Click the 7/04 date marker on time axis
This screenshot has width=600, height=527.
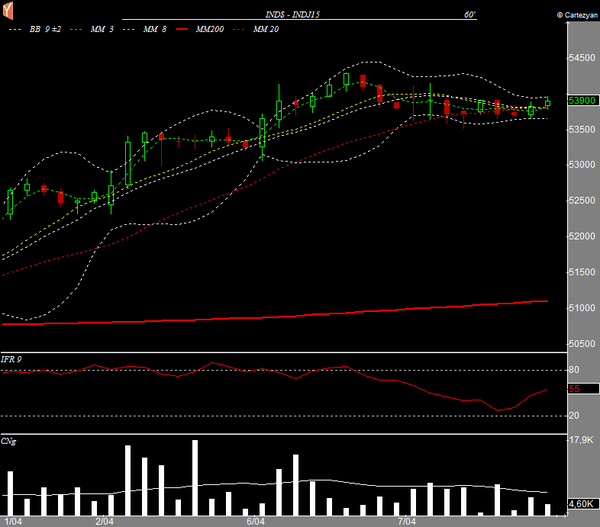point(407,521)
